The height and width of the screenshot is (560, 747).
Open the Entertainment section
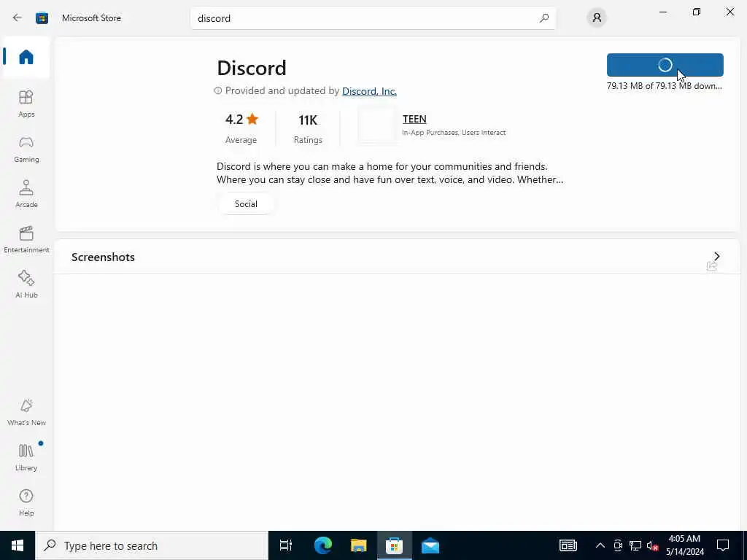26,239
